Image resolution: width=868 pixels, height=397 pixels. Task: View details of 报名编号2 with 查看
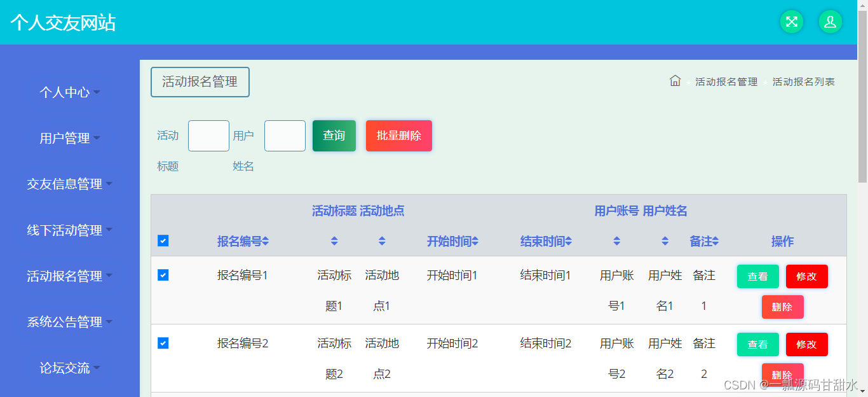click(758, 345)
